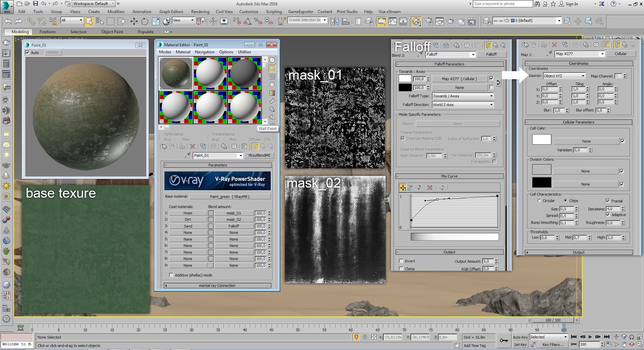The height and width of the screenshot is (350, 644).
Task: Click the Auto Key button
Action: point(520,337)
